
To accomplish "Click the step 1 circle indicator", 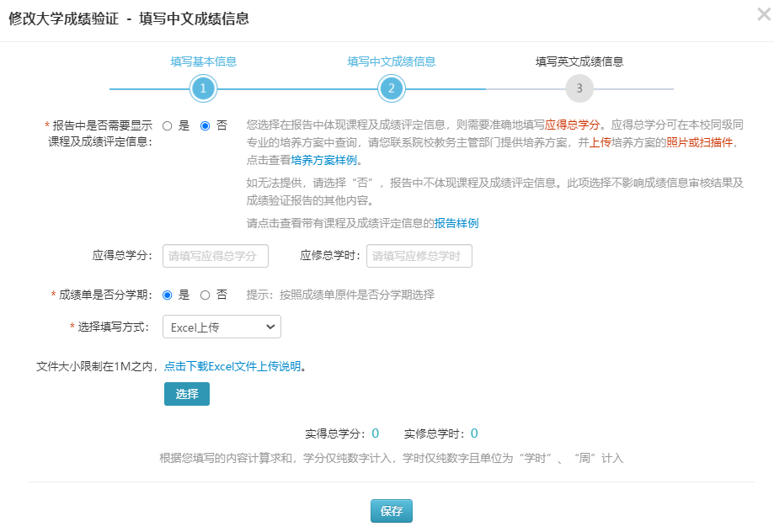I will 202,88.
